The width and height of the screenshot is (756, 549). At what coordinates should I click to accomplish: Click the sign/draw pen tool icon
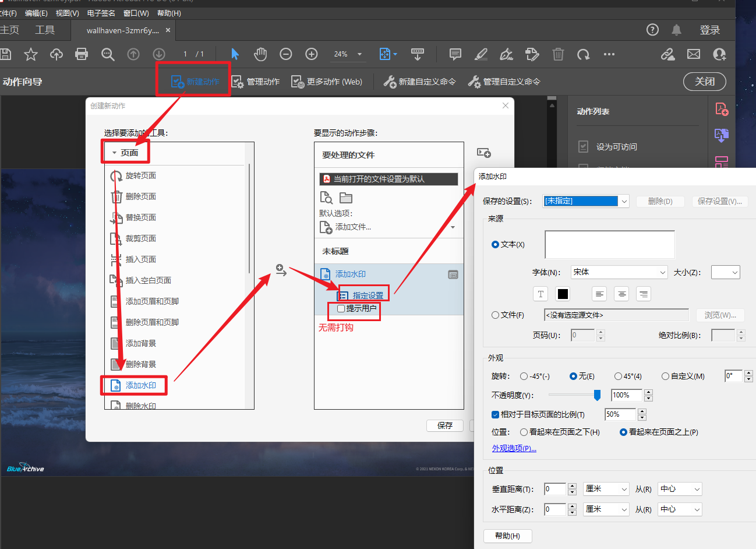[507, 54]
